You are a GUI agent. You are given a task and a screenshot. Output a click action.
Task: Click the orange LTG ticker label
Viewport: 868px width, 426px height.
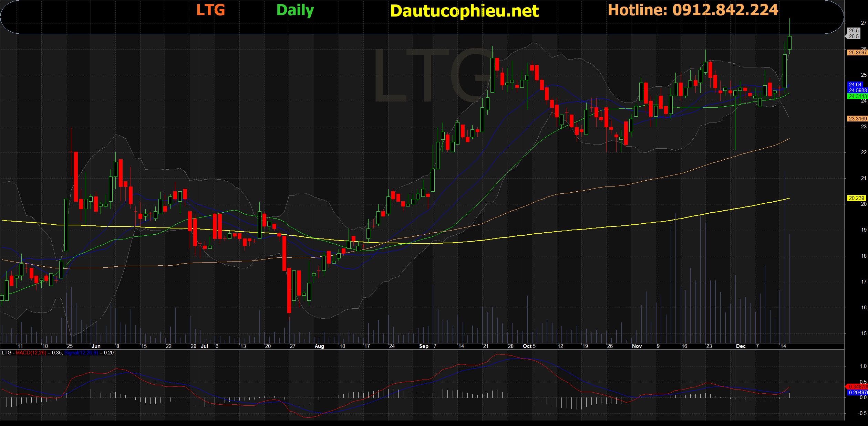210,10
